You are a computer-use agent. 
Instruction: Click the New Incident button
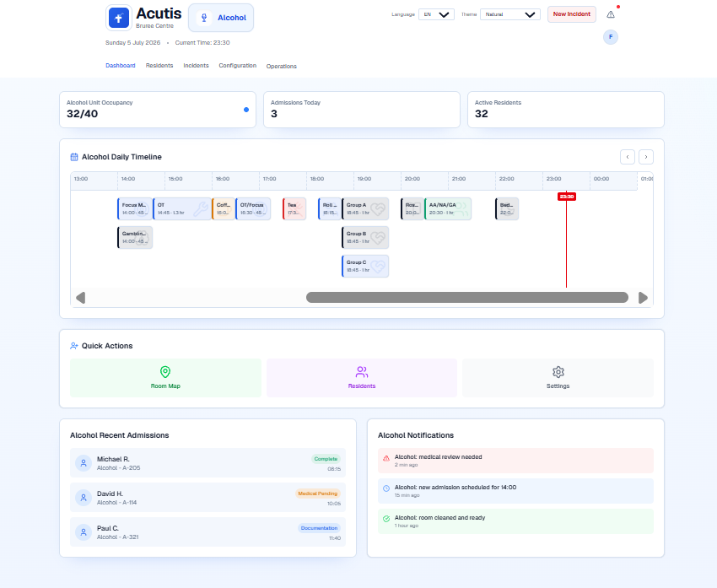(572, 14)
